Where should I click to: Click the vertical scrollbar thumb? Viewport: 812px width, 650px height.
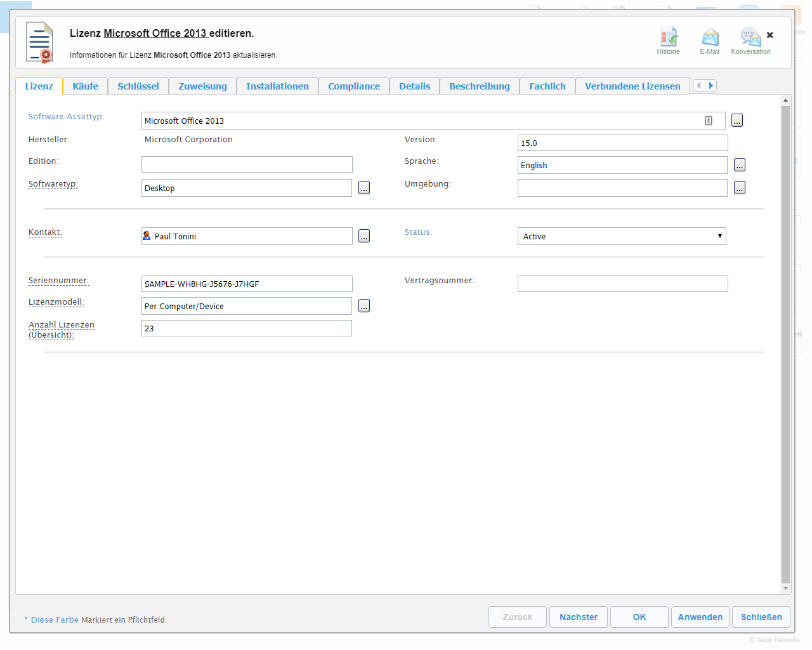[785, 344]
